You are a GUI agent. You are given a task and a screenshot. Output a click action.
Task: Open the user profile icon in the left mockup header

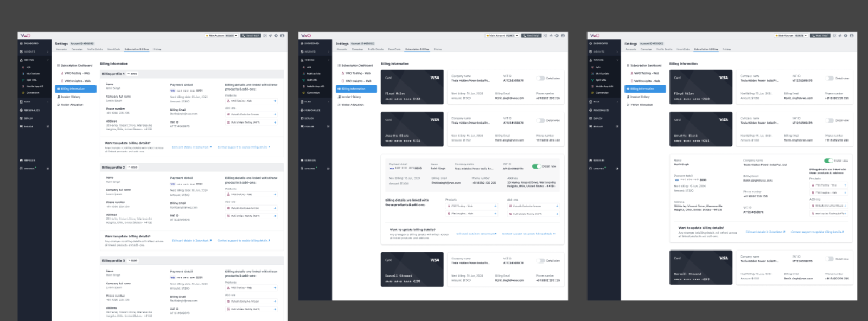[282, 35]
